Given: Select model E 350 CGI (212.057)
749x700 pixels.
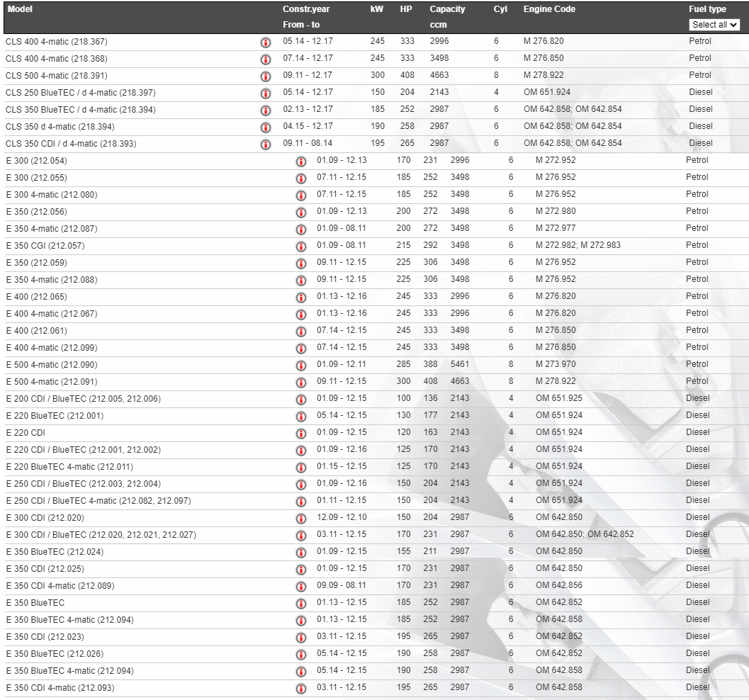Looking at the screenshot, I should point(45,246).
